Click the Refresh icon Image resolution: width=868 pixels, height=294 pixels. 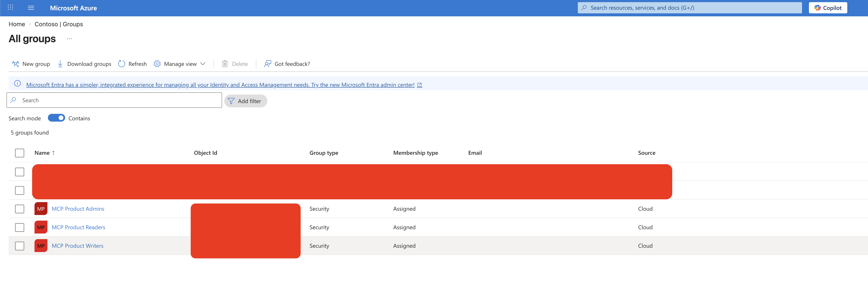(122, 64)
